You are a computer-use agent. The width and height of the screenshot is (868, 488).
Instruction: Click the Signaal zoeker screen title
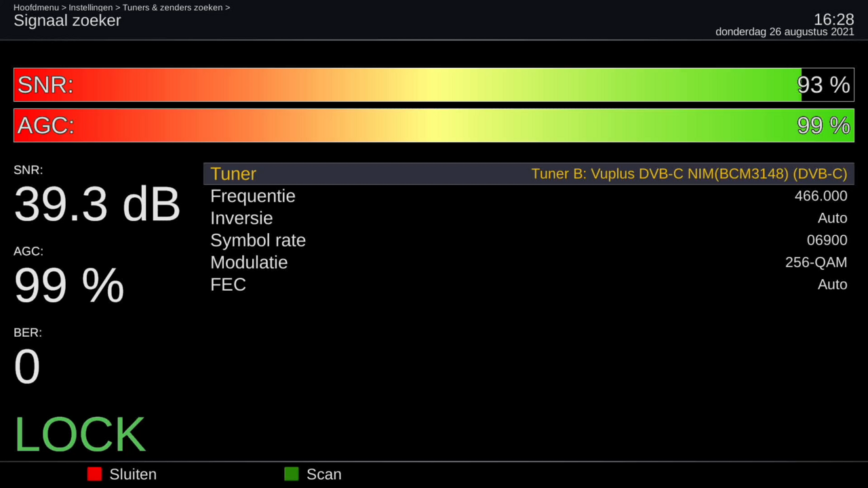point(67,21)
